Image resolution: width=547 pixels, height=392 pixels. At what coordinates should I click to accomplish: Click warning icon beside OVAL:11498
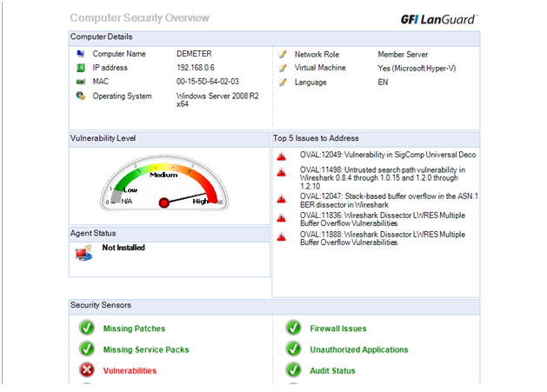tap(281, 172)
